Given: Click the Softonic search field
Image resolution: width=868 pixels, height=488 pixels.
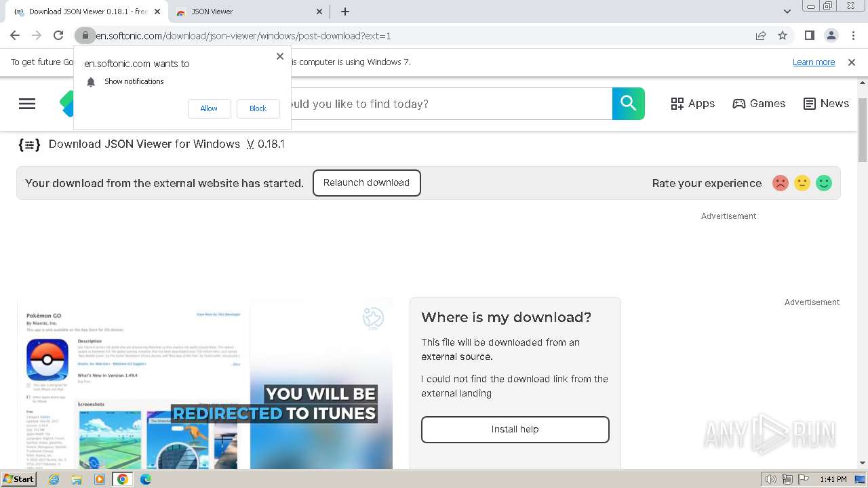Looking at the screenshot, I should coord(451,104).
